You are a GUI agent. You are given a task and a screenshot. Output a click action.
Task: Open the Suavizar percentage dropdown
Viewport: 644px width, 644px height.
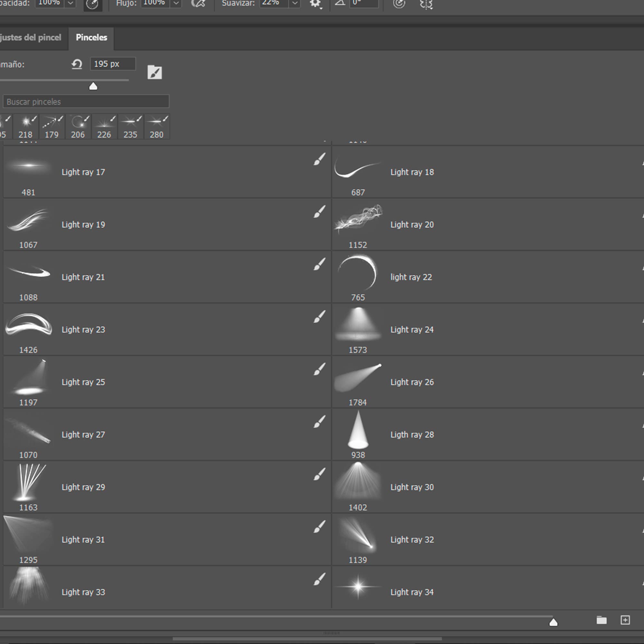(x=295, y=3)
